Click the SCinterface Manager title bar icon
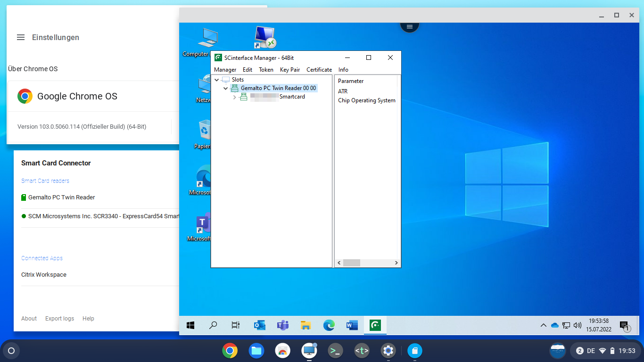This screenshot has width=644, height=362. 218,58
